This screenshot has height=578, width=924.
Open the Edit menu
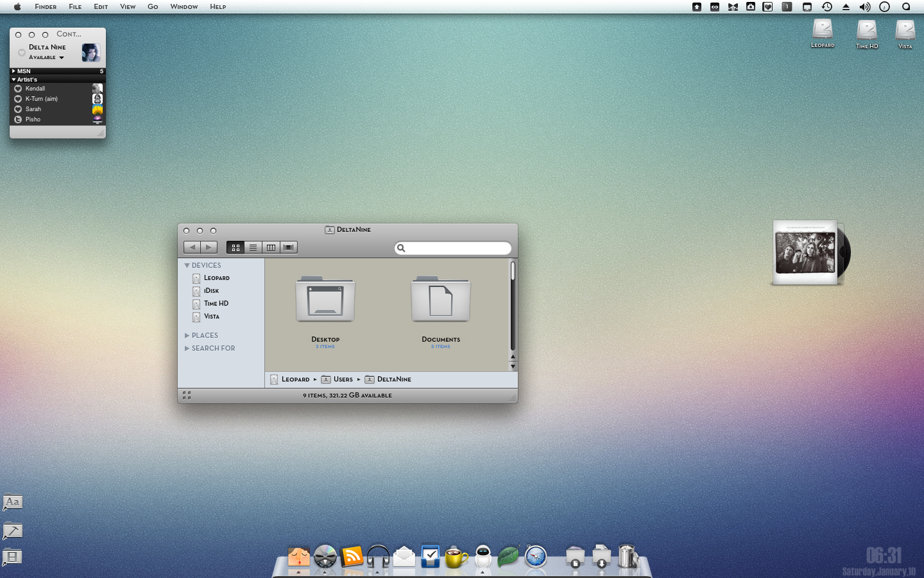[101, 6]
